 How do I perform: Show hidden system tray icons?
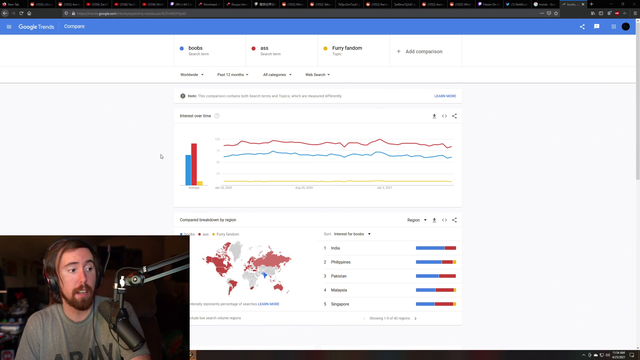(583, 355)
